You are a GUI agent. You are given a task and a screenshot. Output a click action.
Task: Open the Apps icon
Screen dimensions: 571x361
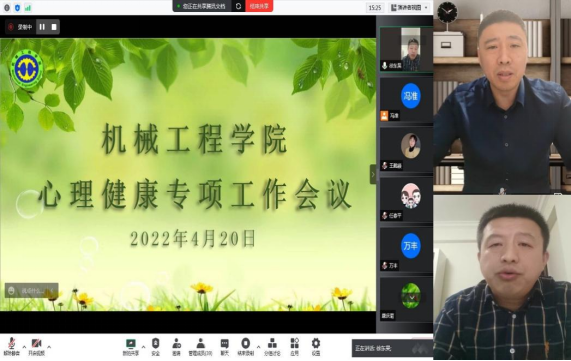click(295, 346)
